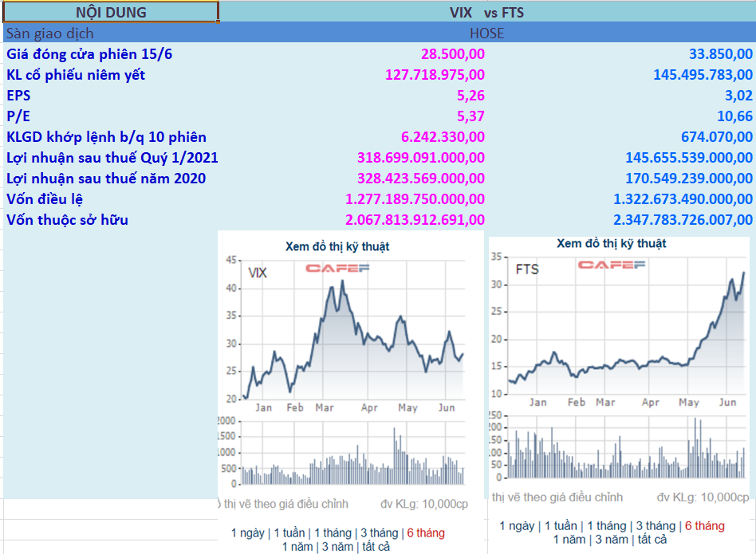This screenshot has height=554, width=756.
Task: Click the "VIX vs FTS" header cell
Action: coord(486,12)
